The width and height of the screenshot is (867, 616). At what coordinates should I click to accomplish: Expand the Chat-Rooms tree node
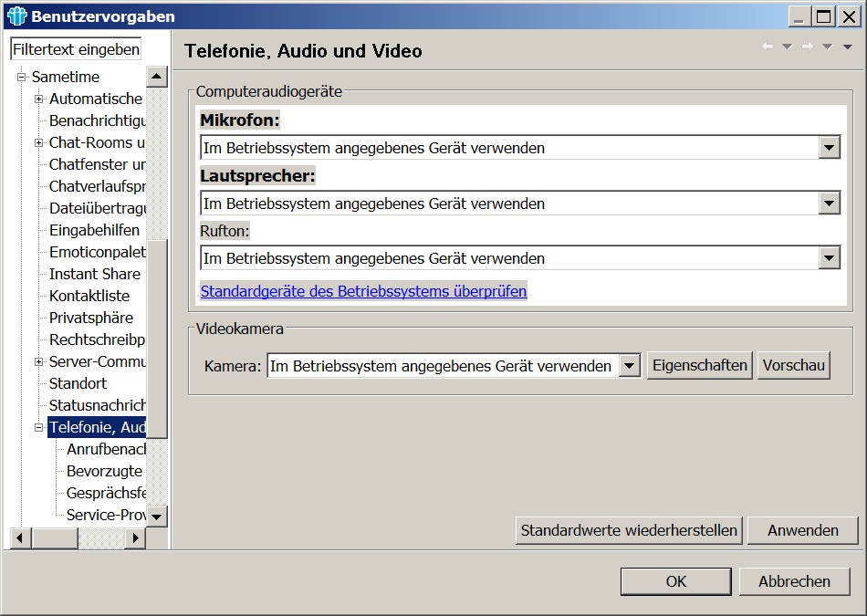pyautogui.click(x=39, y=142)
